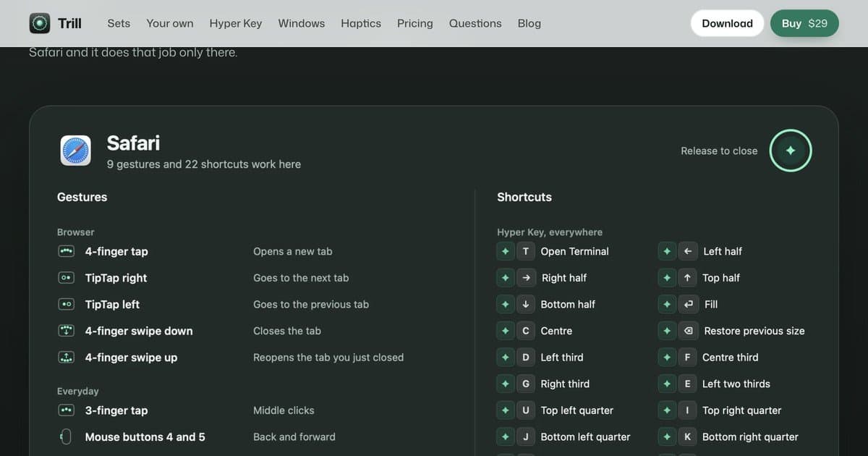Click the Left two thirds label
The image size is (868, 456).
(x=736, y=384)
